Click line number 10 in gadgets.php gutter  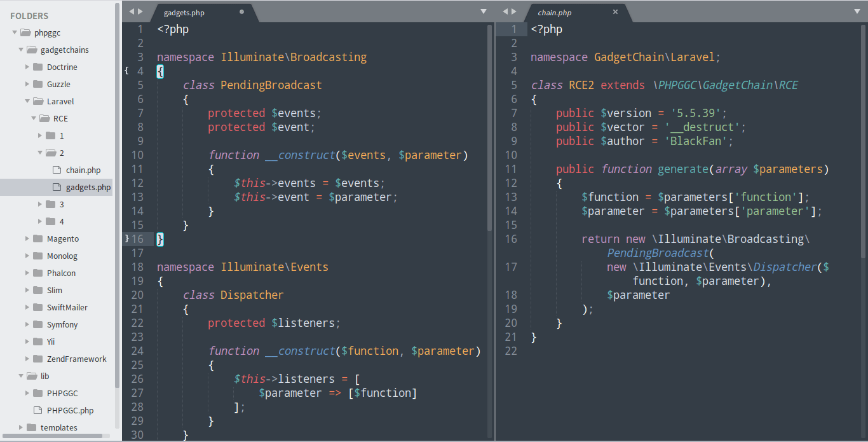[137, 155]
